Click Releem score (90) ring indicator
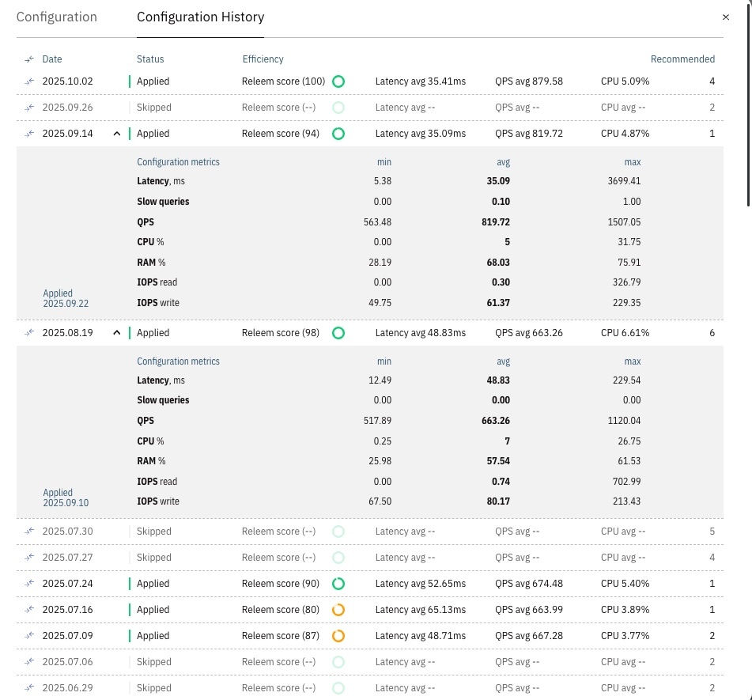The image size is (752, 700). [x=338, y=584]
